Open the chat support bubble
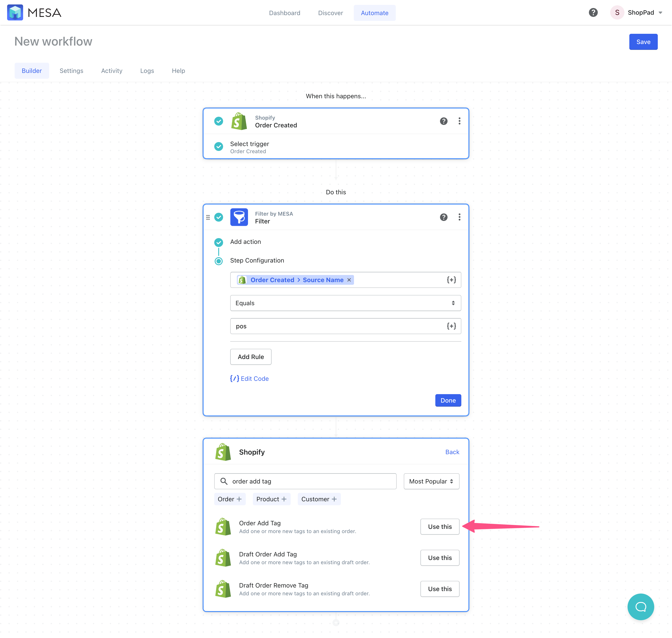672x638 pixels. (x=640, y=607)
